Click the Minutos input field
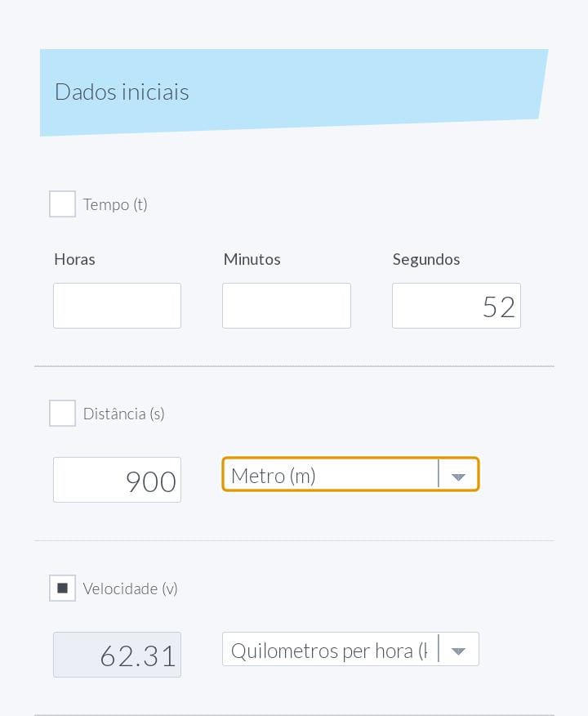The width and height of the screenshot is (588, 716). 287,306
